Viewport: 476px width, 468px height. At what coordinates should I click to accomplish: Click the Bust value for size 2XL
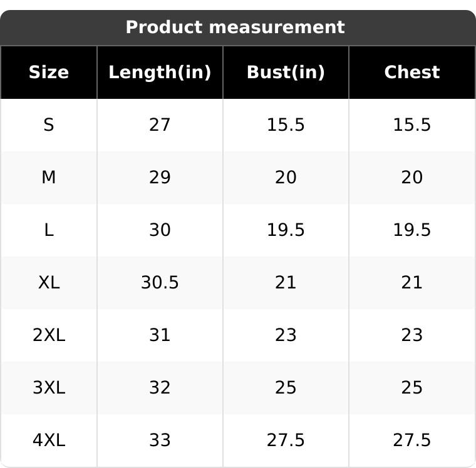pyautogui.click(x=286, y=335)
